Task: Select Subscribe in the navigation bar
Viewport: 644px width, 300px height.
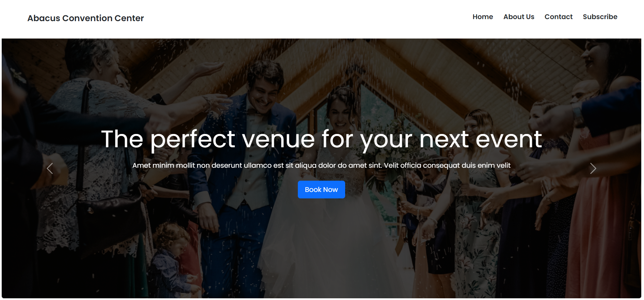Action: [600, 17]
